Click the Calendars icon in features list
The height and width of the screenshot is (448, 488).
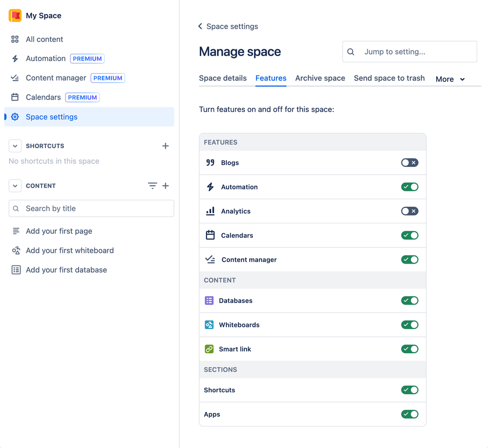[x=211, y=235]
